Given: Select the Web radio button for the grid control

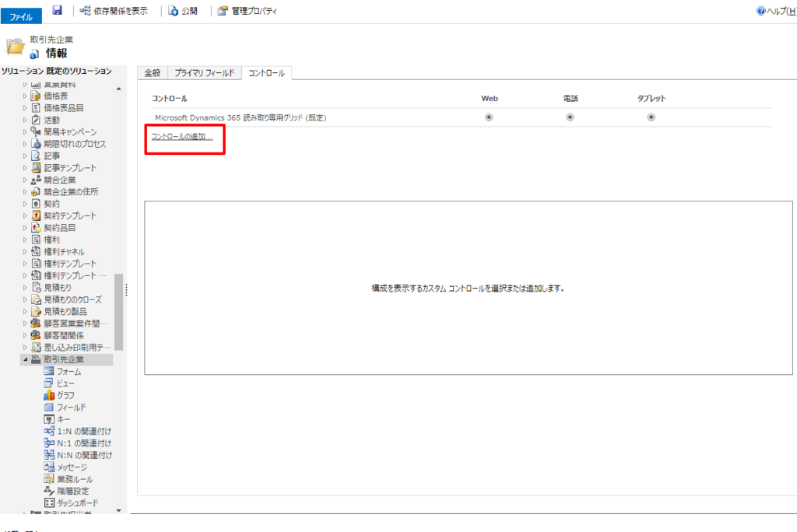Looking at the screenshot, I should 489,117.
